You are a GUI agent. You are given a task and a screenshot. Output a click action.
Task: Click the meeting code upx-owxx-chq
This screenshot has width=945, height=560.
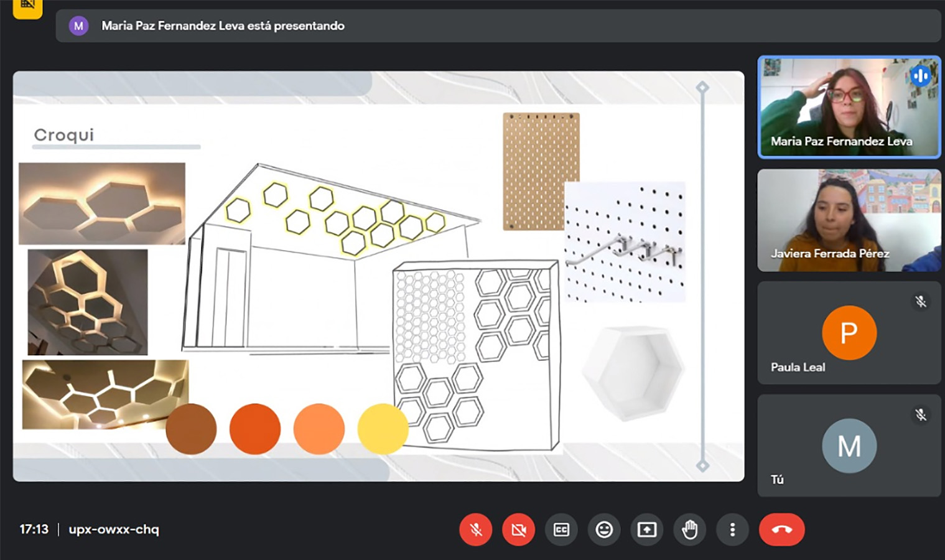113,530
